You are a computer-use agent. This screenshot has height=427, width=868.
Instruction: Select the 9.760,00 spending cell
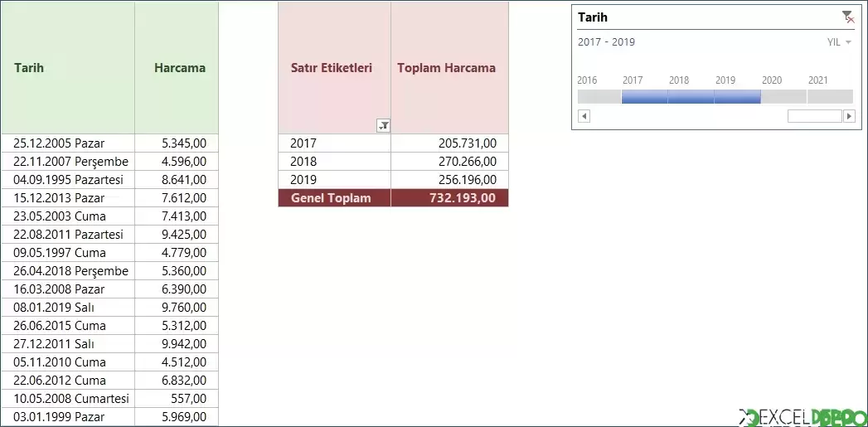(177, 308)
